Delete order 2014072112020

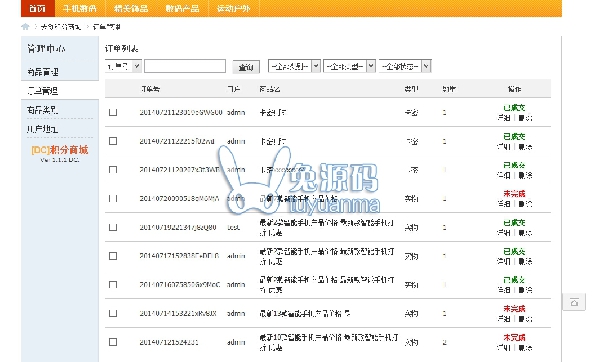(525, 175)
